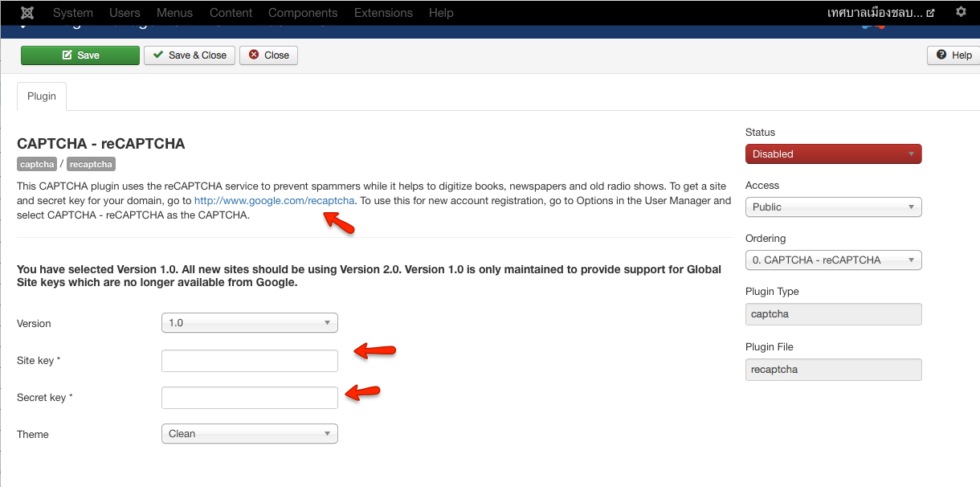Viewport: 980px width, 487px height.
Task: Click the Secret key label
Action: pyautogui.click(x=45, y=398)
